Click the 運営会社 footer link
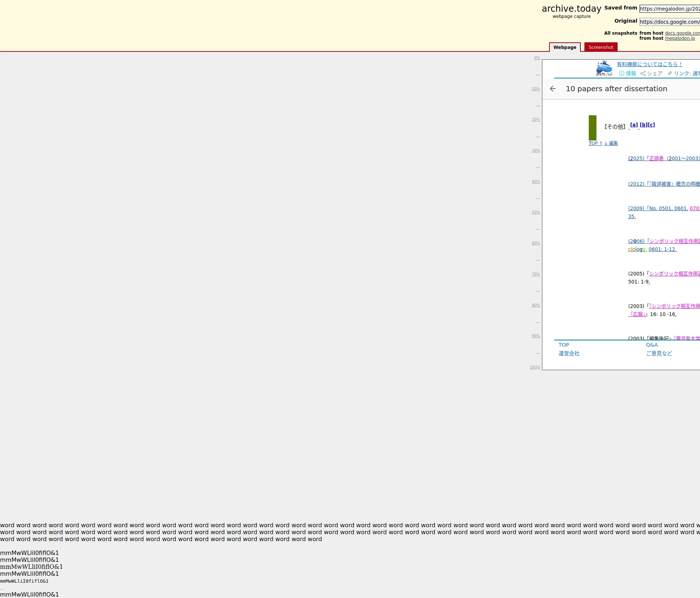700x598 pixels. (x=569, y=354)
